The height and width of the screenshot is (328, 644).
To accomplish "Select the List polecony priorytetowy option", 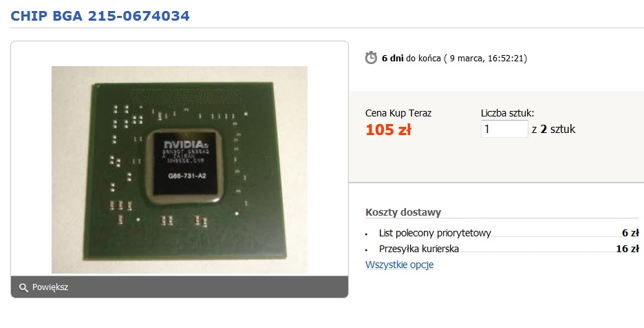I will [x=435, y=233].
